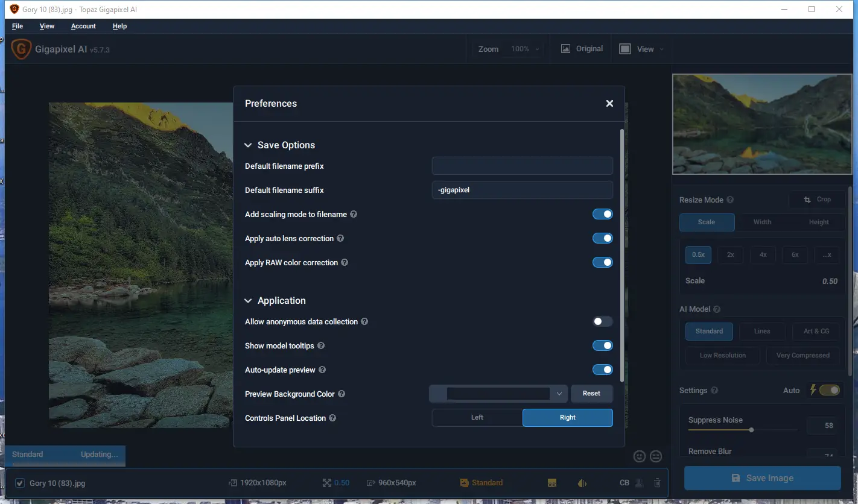Click the Gigapixel AI logo icon
This screenshot has width=858, height=504.
[x=21, y=49]
